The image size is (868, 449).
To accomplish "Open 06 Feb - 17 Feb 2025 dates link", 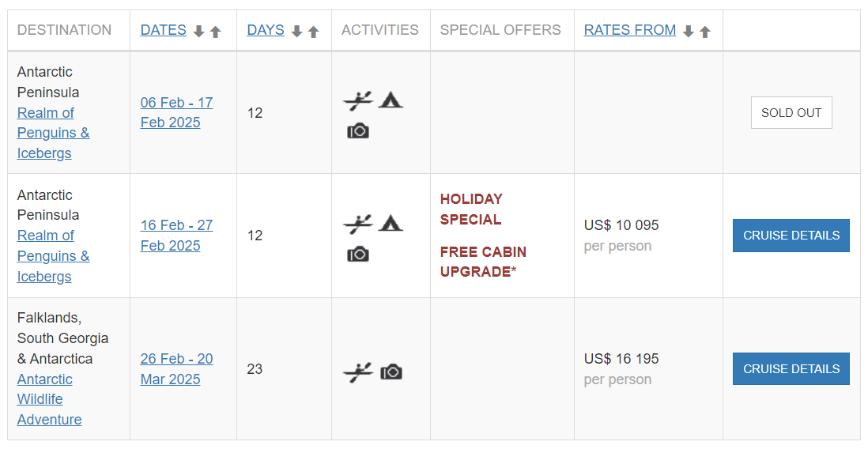I will (176, 112).
